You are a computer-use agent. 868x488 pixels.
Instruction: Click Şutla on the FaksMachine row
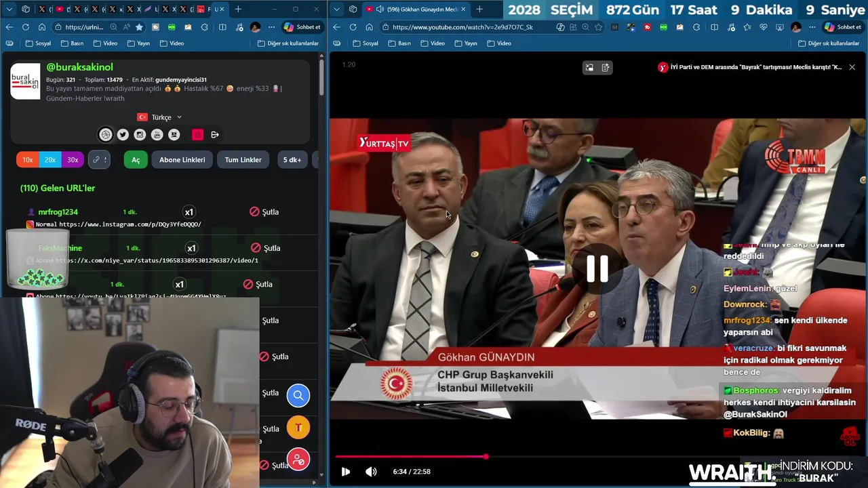[x=265, y=247]
